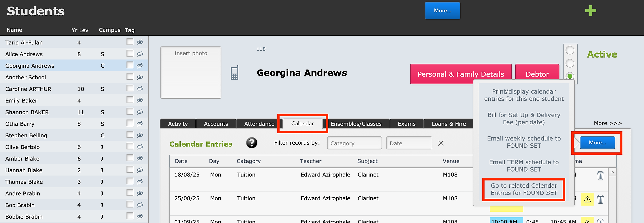Screen dimensions: 644x223
Task: Click the eye-slash icon for Georgina Andrews
Action: [140, 65]
